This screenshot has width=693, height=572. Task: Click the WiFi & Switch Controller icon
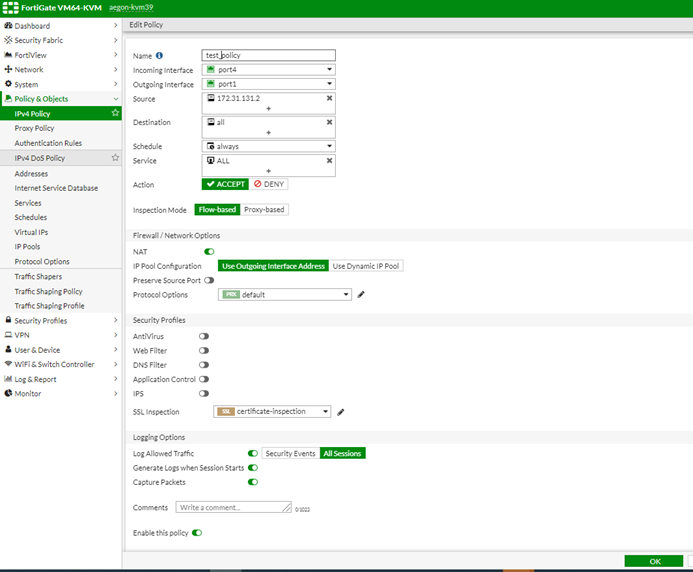pos(8,364)
